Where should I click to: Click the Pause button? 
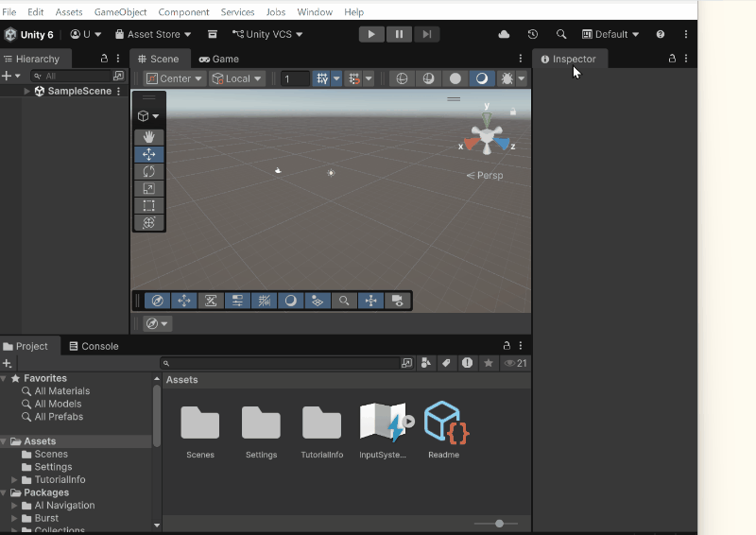399,34
